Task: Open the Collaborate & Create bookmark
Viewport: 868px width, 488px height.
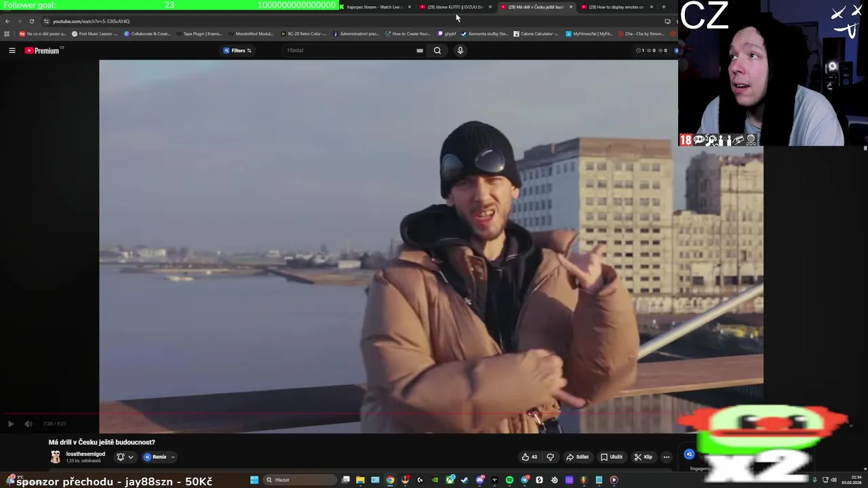Action: [x=147, y=34]
